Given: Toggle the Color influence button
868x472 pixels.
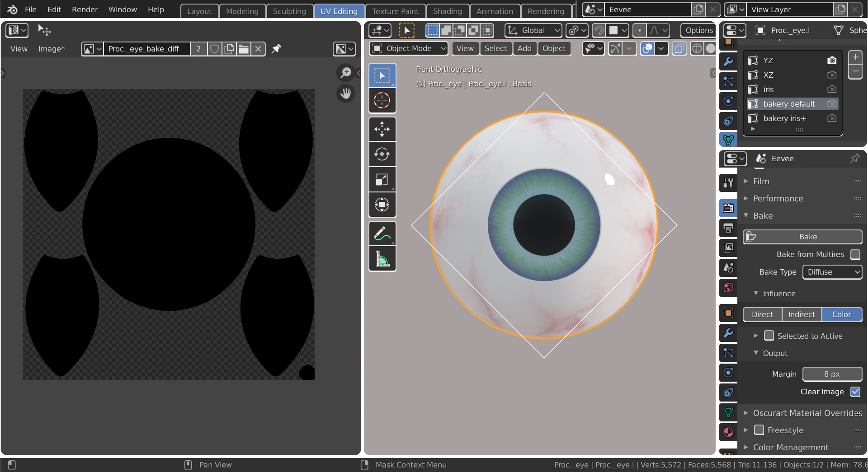Looking at the screenshot, I should 842,314.
